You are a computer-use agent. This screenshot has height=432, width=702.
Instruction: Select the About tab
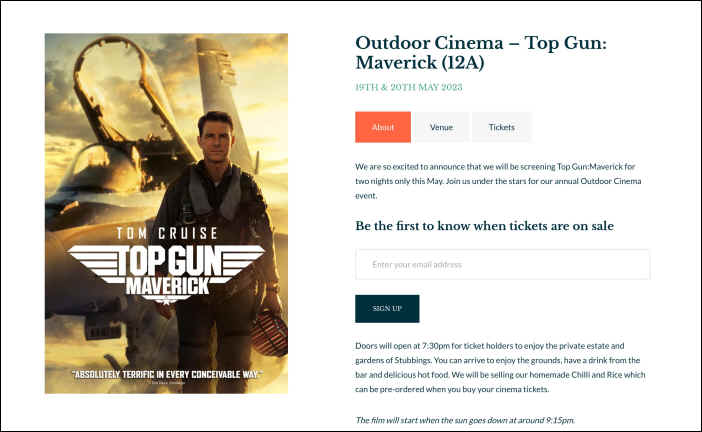(383, 127)
